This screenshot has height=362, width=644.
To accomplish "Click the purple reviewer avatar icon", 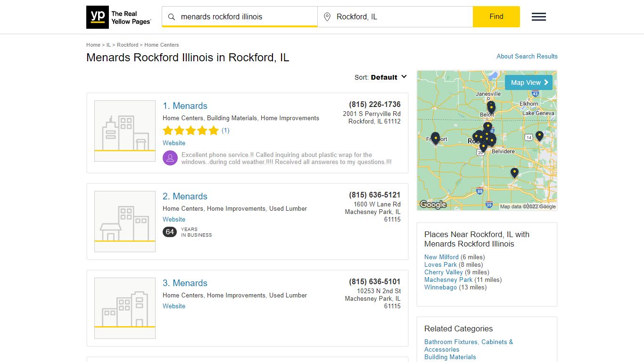I will [x=170, y=158].
